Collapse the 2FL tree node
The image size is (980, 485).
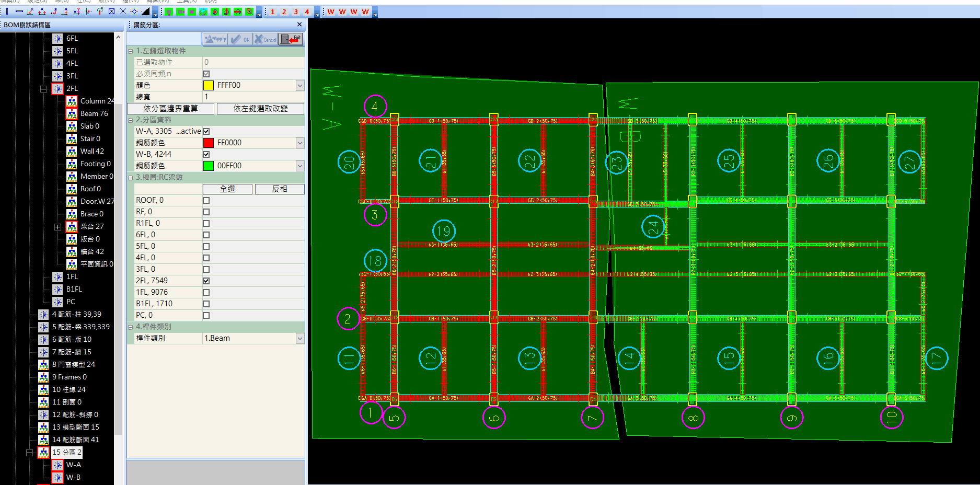[44, 89]
